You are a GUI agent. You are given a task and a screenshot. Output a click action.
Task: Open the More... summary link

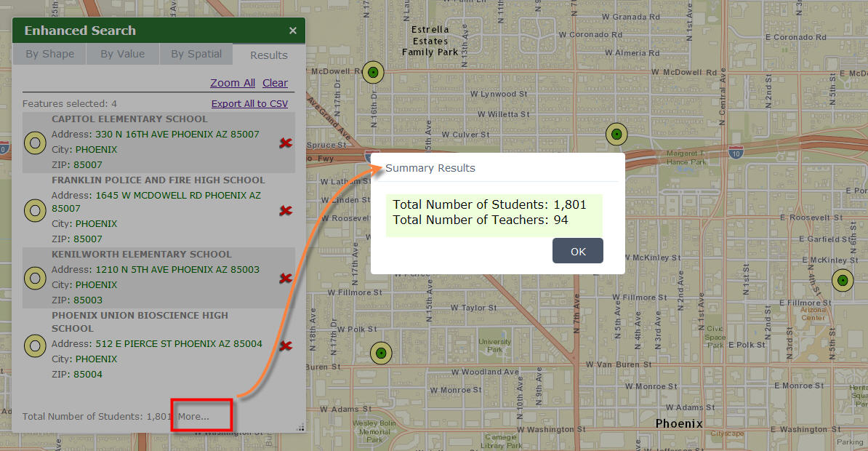click(x=194, y=416)
